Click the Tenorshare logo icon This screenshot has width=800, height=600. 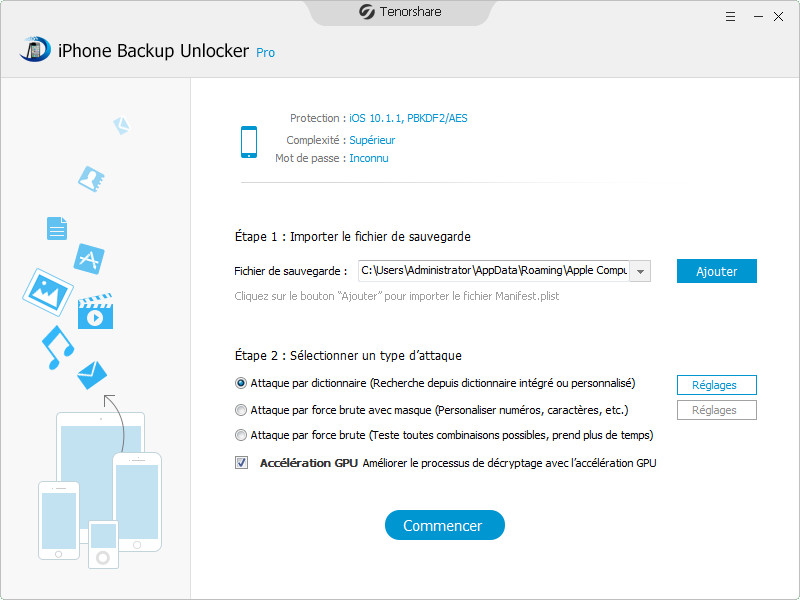[366, 11]
